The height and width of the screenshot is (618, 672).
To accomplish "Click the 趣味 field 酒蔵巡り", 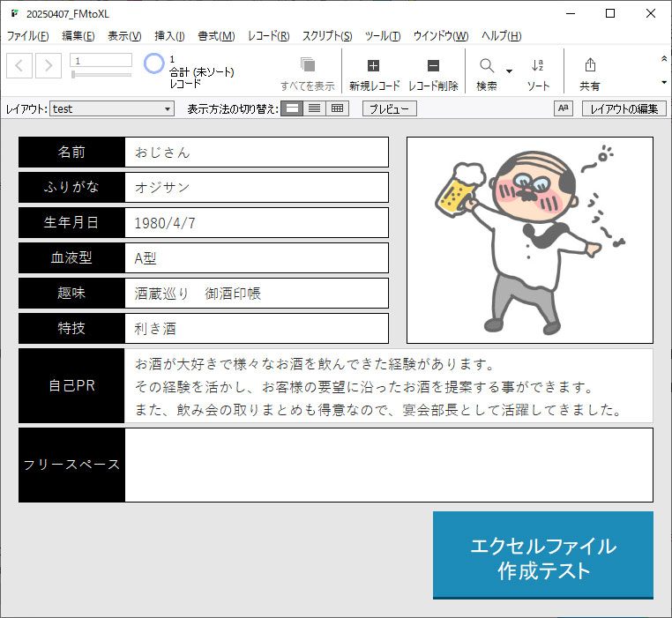I will (257, 294).
